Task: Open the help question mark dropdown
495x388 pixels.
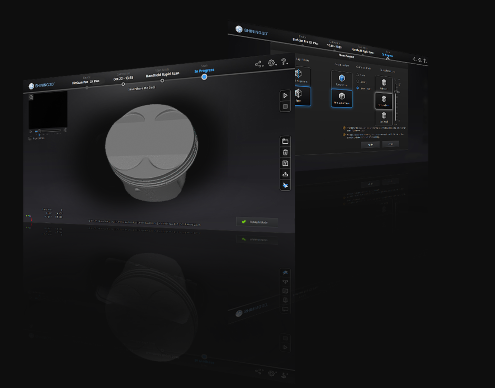Action: (284, 62)
